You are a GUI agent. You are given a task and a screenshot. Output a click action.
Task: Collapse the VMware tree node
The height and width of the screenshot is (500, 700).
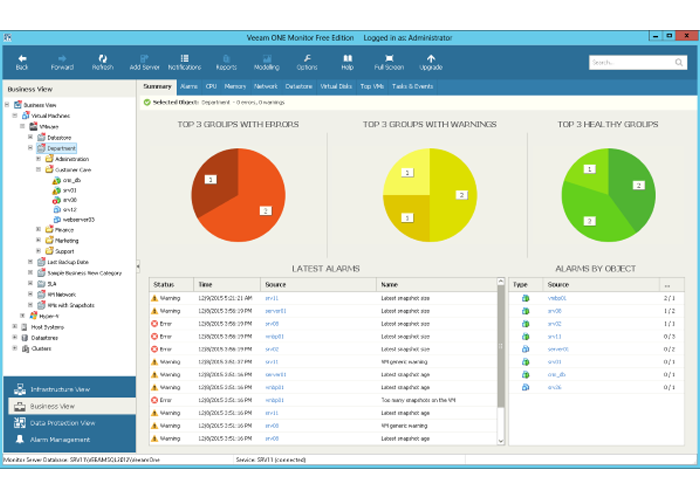coord(22,126)
